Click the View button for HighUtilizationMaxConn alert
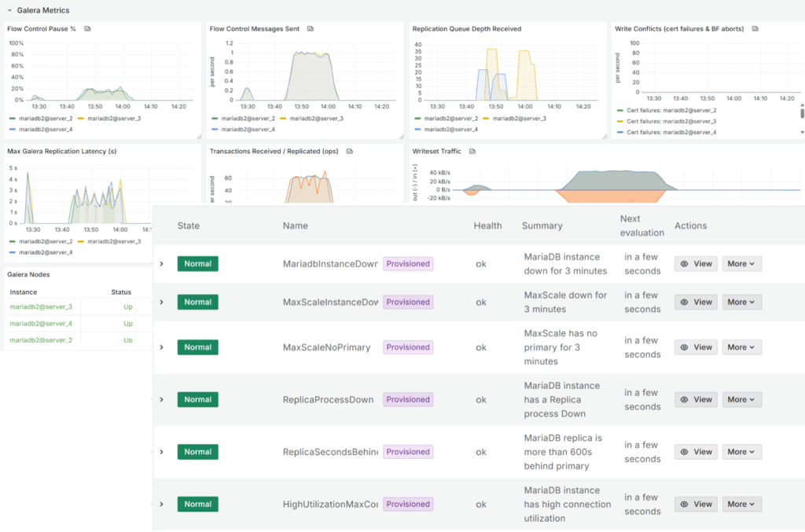 click(696, 504)
